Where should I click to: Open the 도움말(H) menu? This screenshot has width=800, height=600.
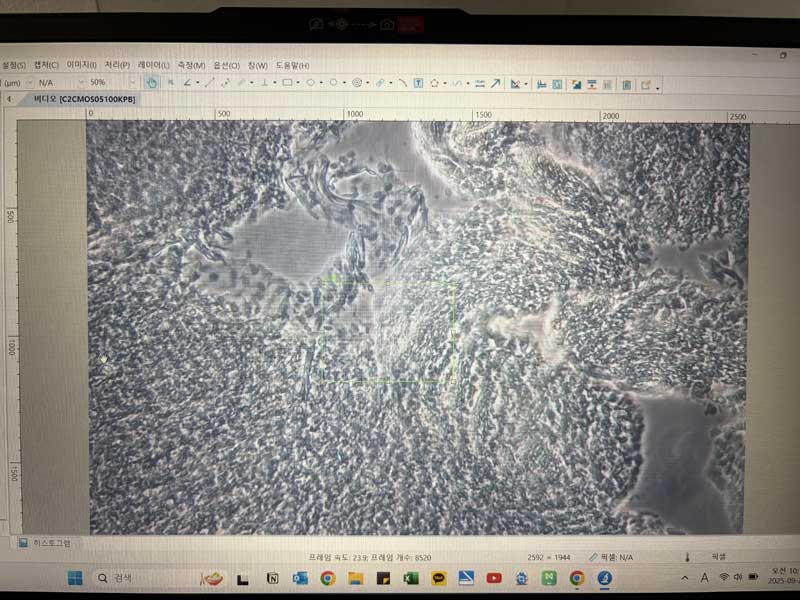[x=292, y=66]
